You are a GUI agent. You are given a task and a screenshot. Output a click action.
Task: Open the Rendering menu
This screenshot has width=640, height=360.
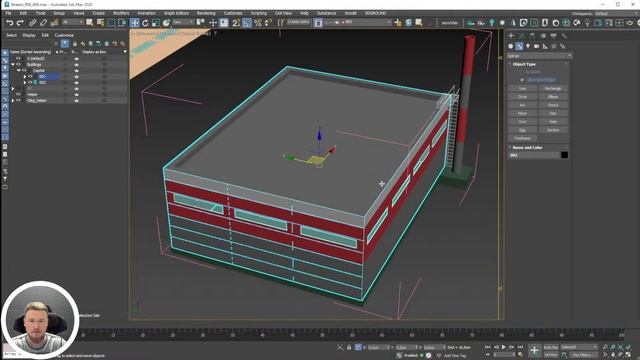pyautogui.click(x=206, y=13)
